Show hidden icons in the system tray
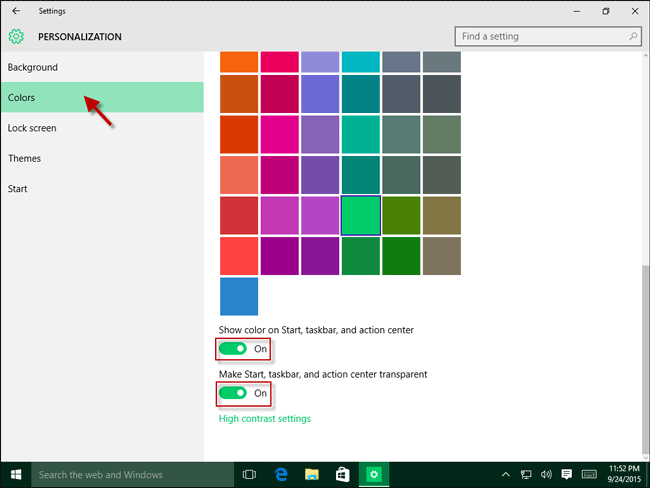 506,474
